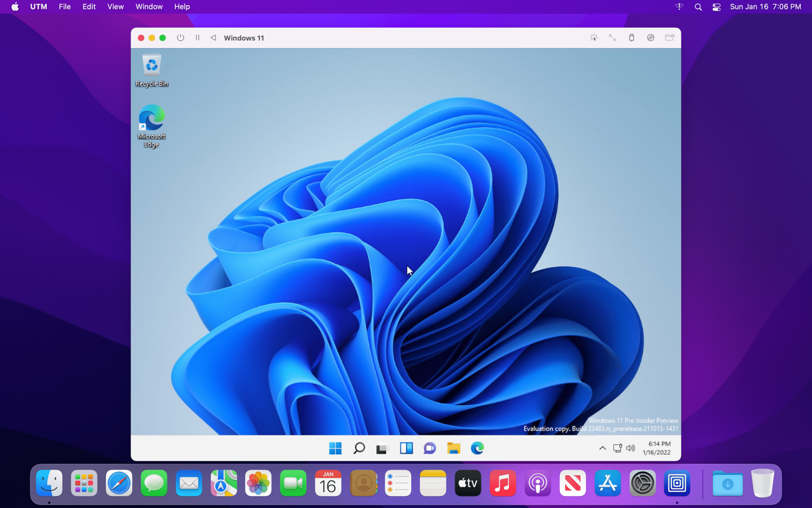Open System Preferences from the Dock
The width and height of the screenshot is (812, 508).
pos(642,483)
